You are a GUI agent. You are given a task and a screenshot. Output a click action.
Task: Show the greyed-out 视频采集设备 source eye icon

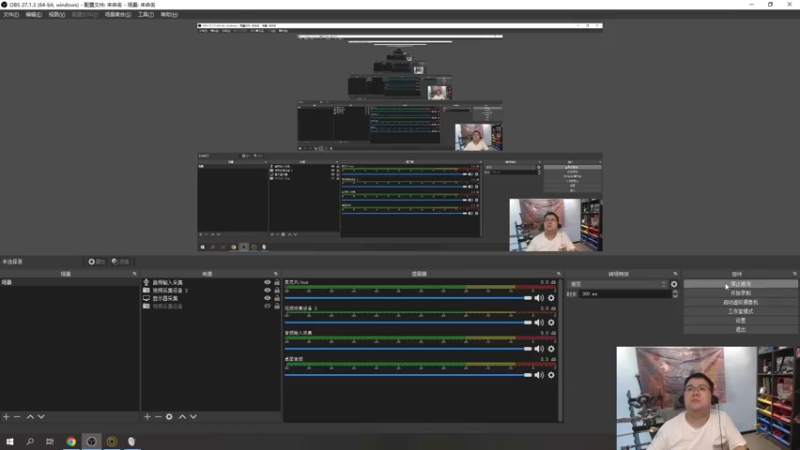tap(267, 306)
